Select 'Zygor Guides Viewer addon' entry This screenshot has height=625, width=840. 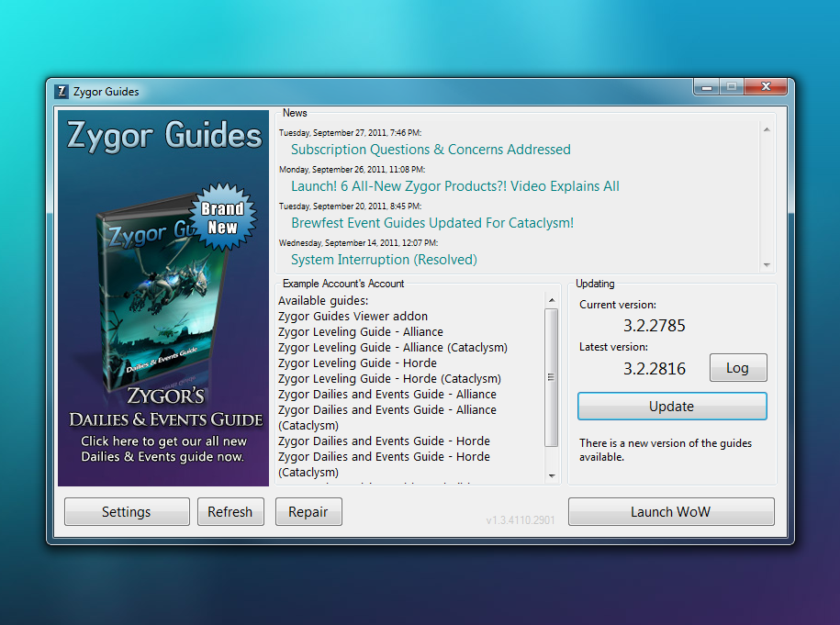pos(353,317)
